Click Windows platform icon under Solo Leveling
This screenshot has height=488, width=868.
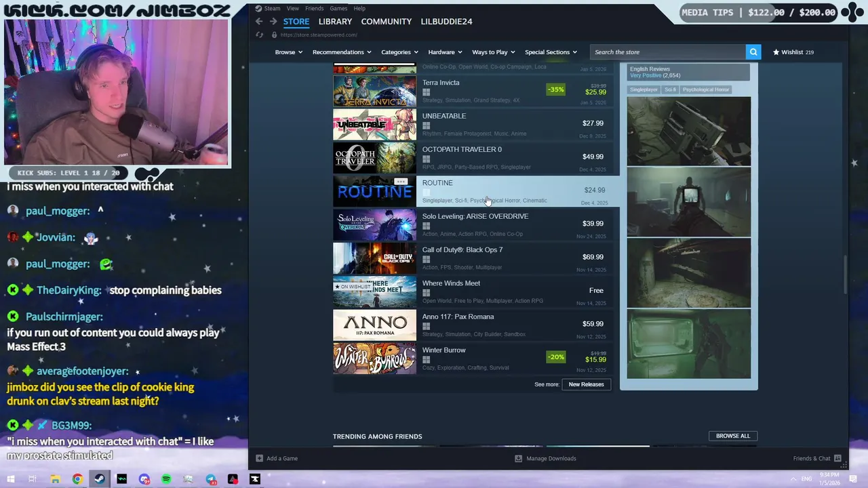point(426,226)
